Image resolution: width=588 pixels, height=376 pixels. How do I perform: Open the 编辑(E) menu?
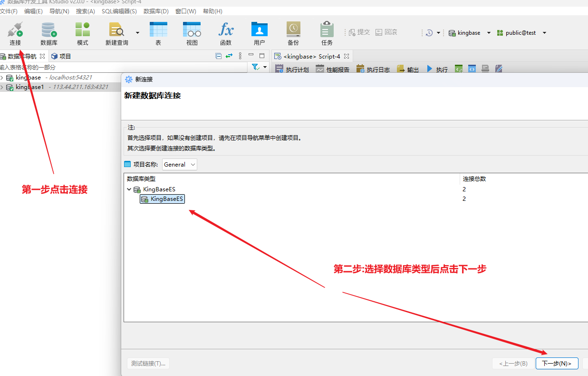point(33,11)
